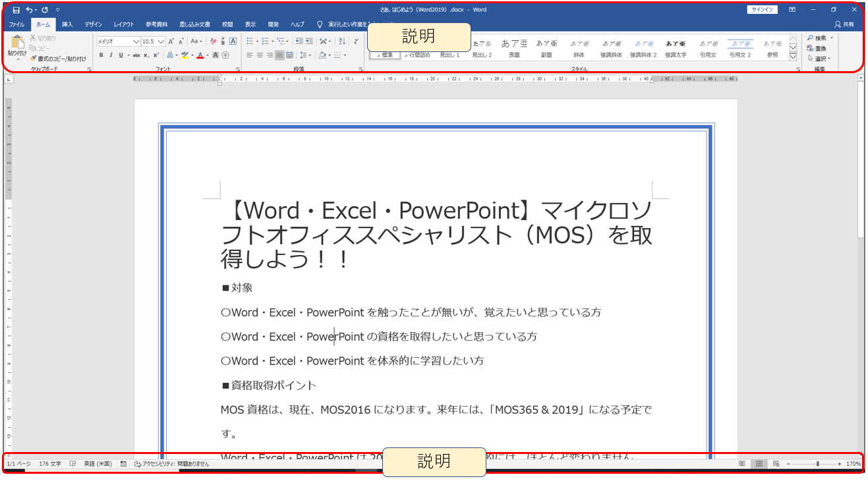
Task: Toggle justify alignment button
Action: [279, 55]
